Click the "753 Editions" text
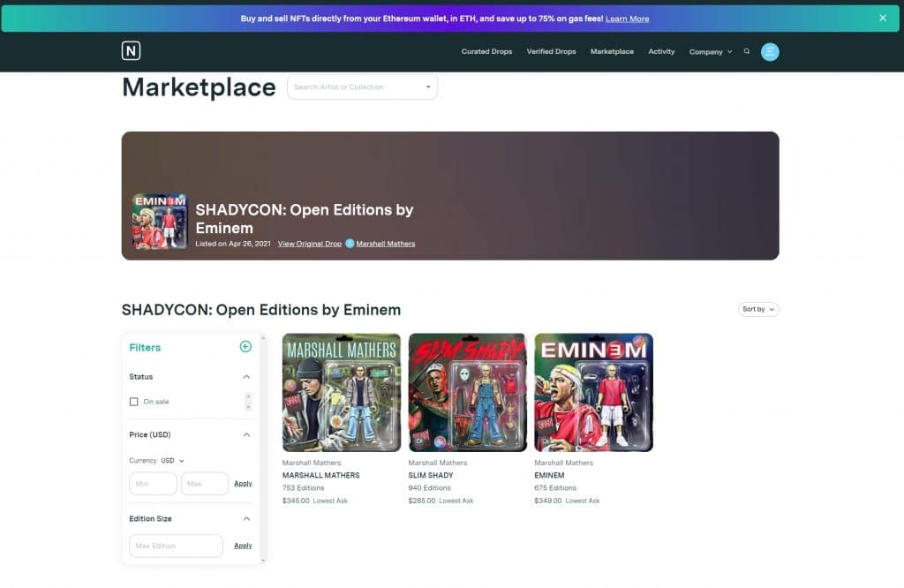The width and height of the screenshot is (904, 588). (304, 487)
